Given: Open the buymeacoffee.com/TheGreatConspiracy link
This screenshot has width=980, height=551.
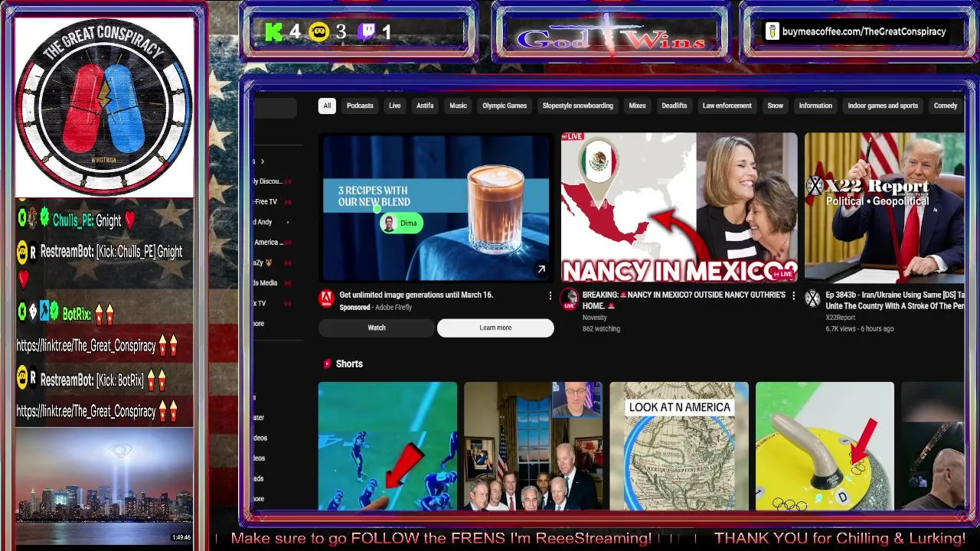Looking at the screenshot, I should [x=864, y=31].
